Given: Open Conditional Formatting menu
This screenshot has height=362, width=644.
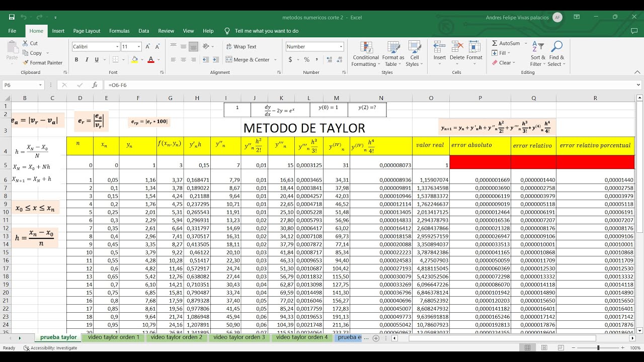Looking at the screenshot, I should [365, 53].
